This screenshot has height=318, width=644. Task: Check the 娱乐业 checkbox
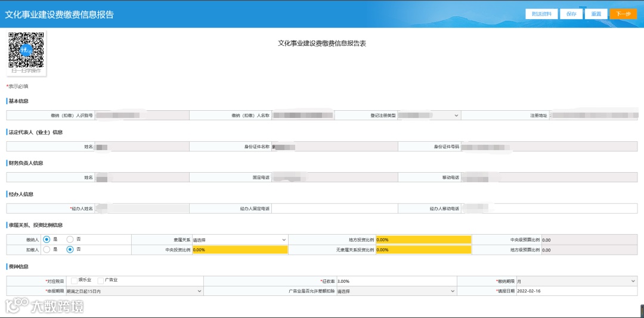(74, 280)
